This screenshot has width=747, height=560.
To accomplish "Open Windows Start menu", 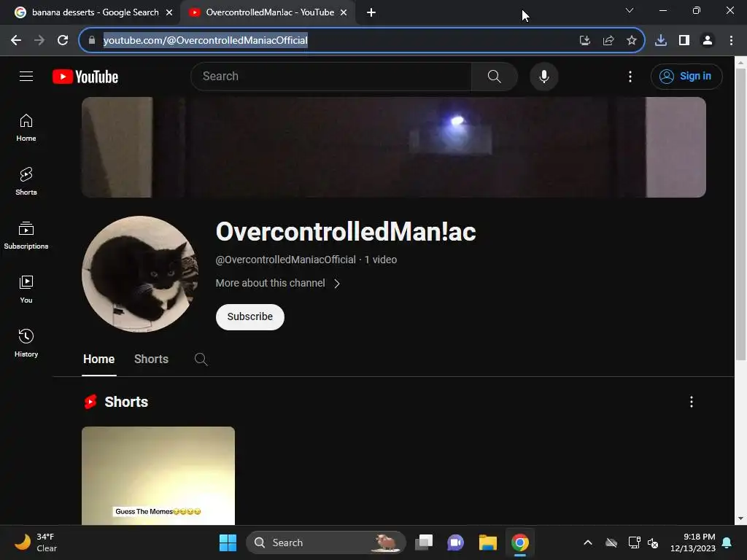I will click(228, 542).
